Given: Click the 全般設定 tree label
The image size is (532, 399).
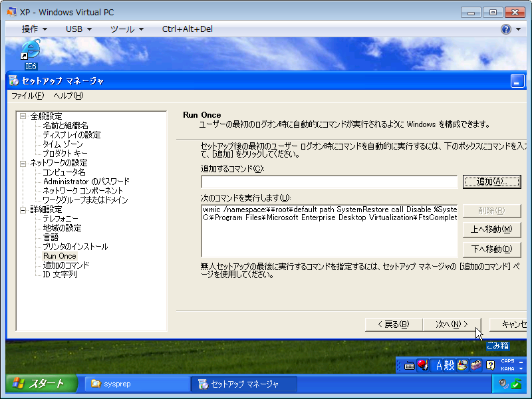Looking at the screenshot, I should [46, 116].
